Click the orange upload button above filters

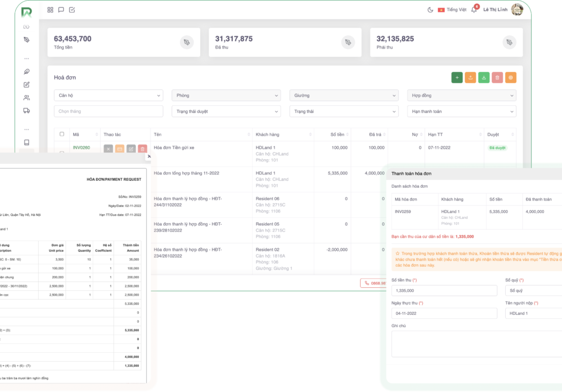tap(471, 77)
